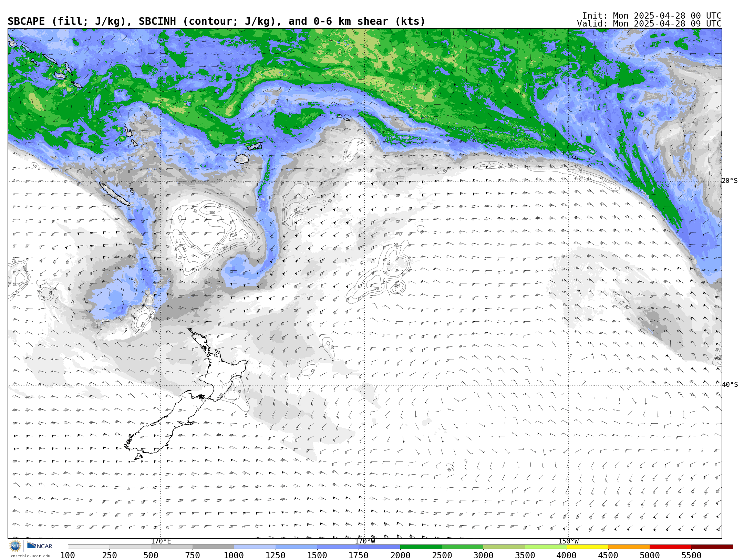Image resolution: width=744 pixels, height=560 pixels.
Task: Click the NCAR logo
Action: pyautogui.click(x=40, y=546)
